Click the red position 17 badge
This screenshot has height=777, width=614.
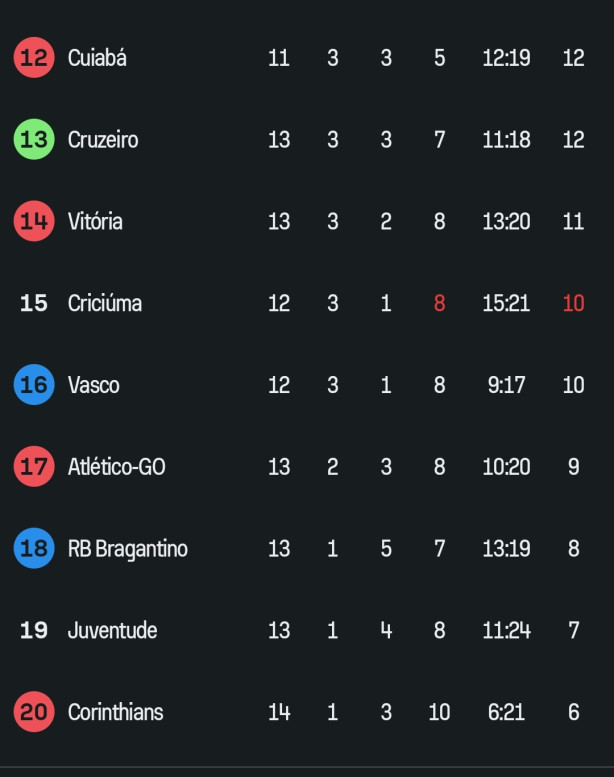[34, 466]
